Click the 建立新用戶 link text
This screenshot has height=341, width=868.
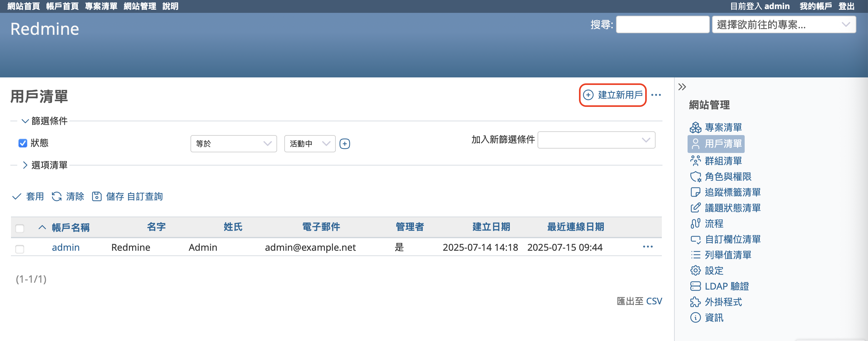(620, 95)
